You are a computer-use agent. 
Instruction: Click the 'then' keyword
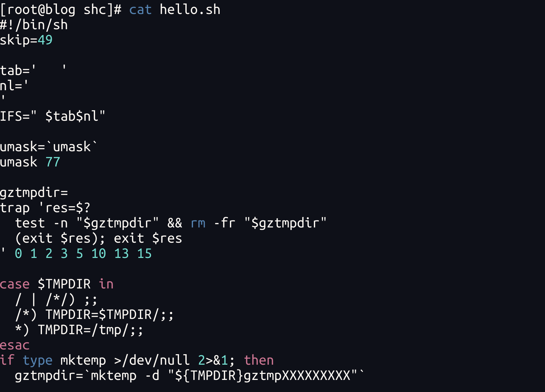click(259, 361)
